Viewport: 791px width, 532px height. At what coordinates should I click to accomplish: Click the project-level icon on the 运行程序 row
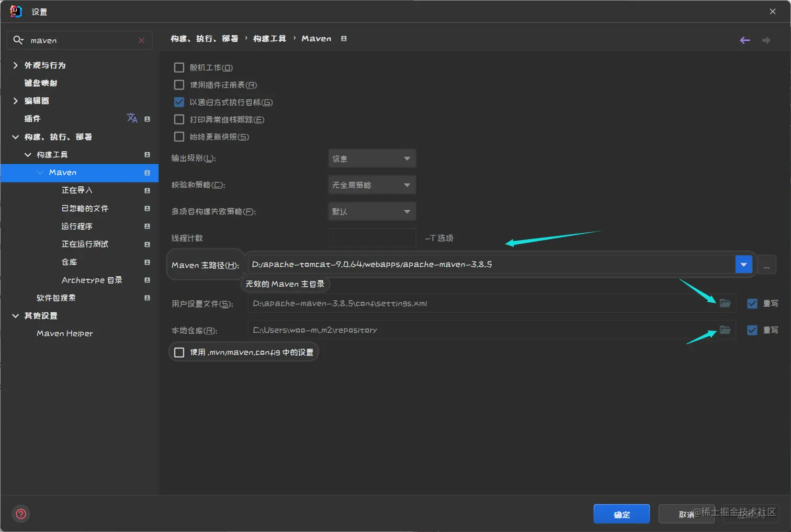point(147,226)
